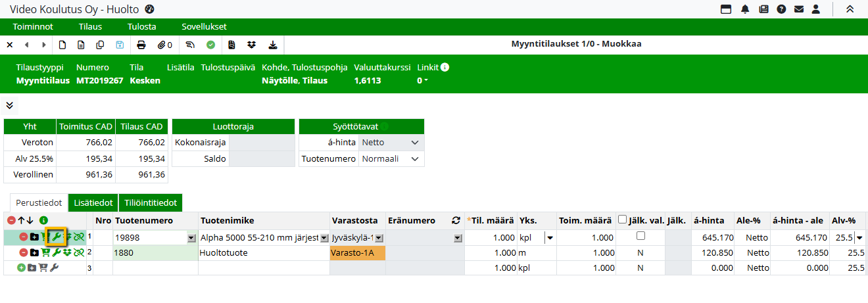868x303 pixels.
Task: Click the notifications bell icon
Action: [745, 9]
